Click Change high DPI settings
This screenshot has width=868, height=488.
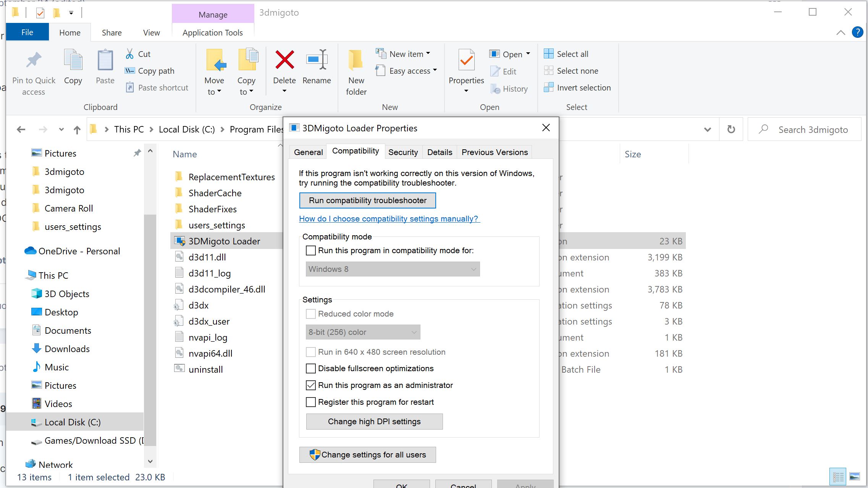click(x=374, y=422)
